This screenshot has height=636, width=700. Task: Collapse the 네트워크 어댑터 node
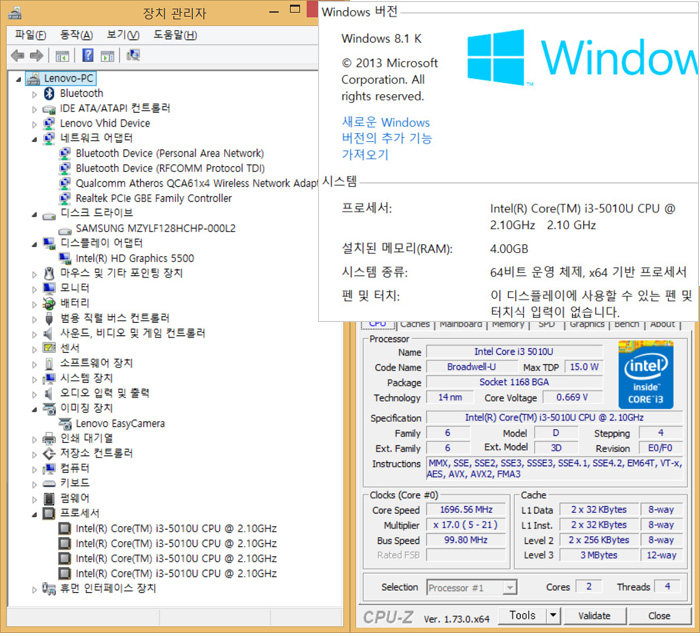(34, 139)
